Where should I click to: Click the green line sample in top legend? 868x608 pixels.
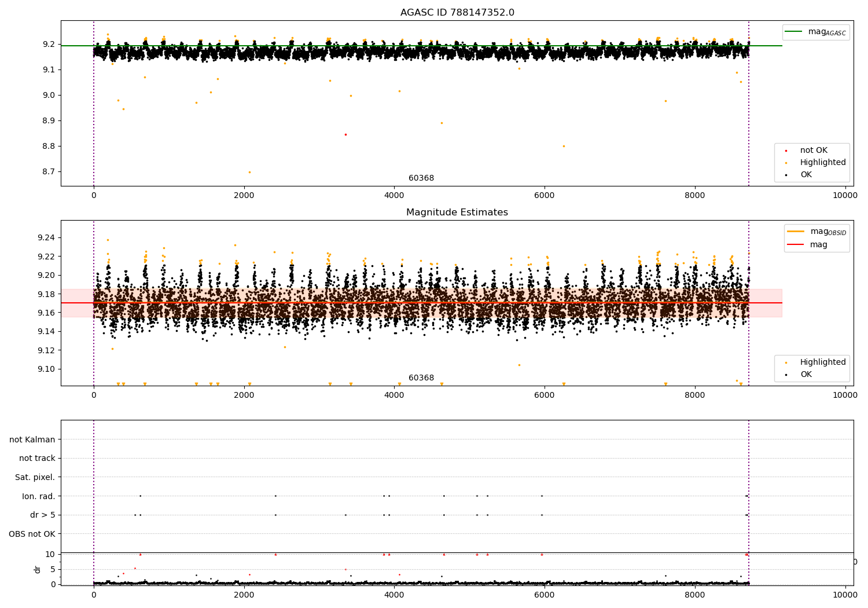click(x=794, y=32)
